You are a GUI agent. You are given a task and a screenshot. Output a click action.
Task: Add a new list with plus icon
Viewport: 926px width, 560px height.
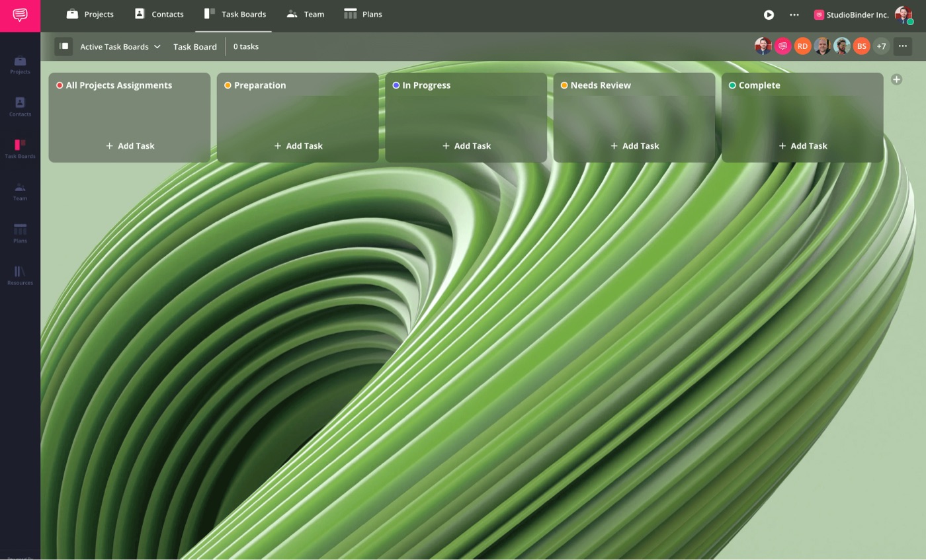click(x=896, y=79)
